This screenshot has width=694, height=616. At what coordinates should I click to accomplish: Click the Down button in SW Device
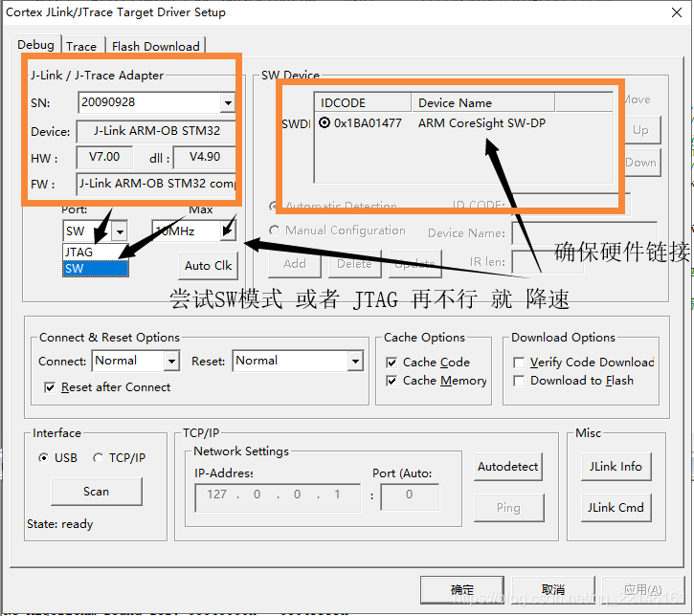tap(640, 163)
